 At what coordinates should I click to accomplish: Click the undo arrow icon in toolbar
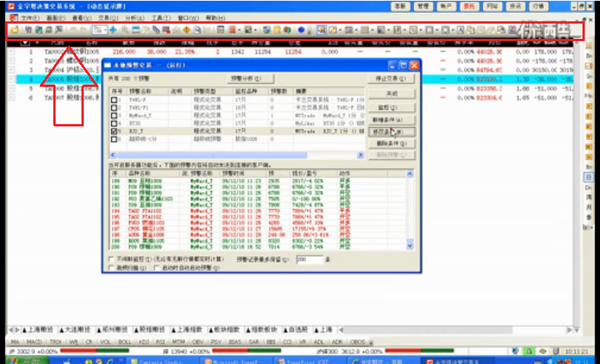click(73, 30)
